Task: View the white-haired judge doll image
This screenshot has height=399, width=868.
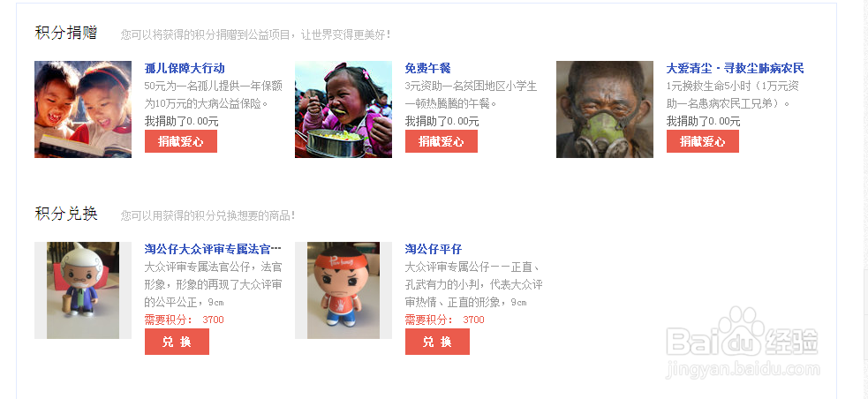Action: coord(83,290)
